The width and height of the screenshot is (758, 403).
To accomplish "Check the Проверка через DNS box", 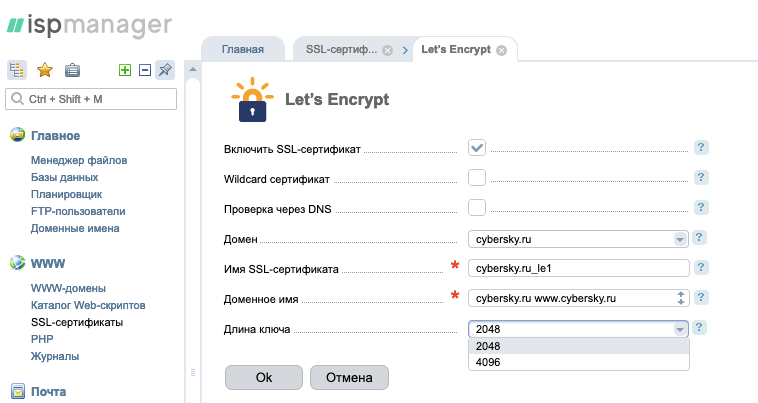I will click(x=477, y=208).
